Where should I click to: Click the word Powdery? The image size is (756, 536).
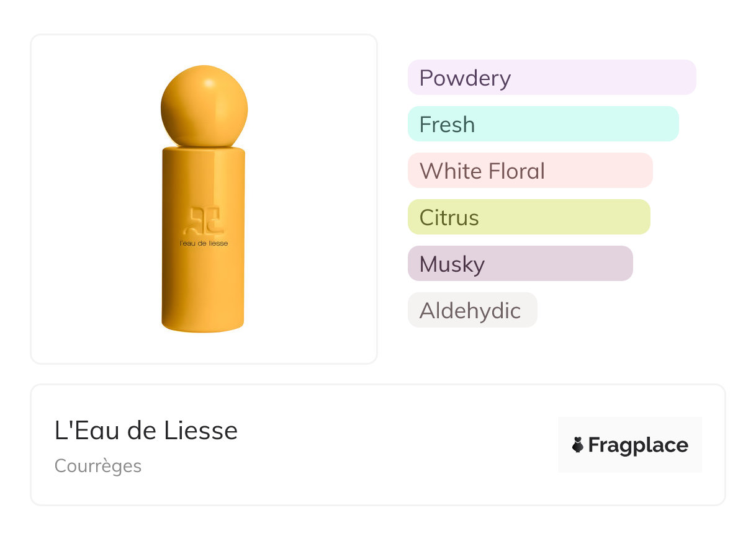(465, 78)
